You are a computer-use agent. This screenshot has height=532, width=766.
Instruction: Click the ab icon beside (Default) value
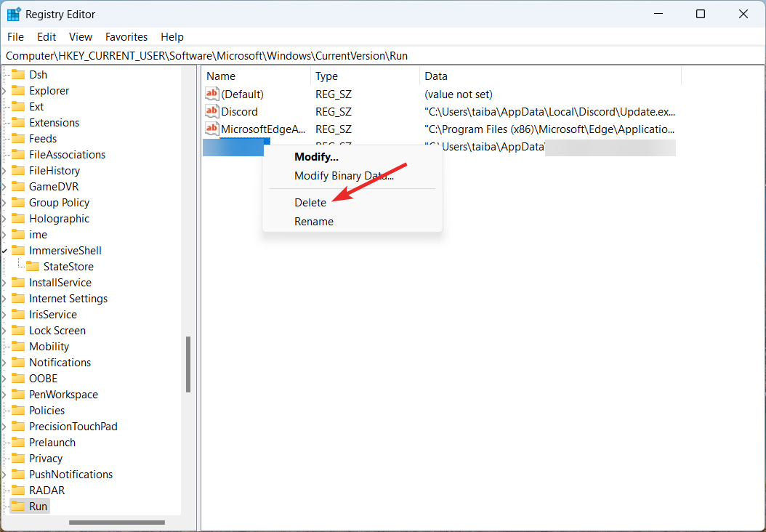[212, 94]
